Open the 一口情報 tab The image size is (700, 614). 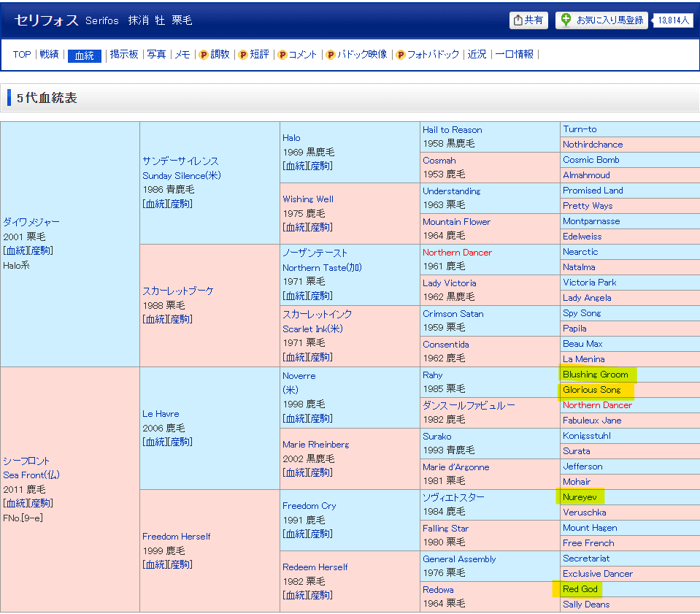tap(515, 55)
